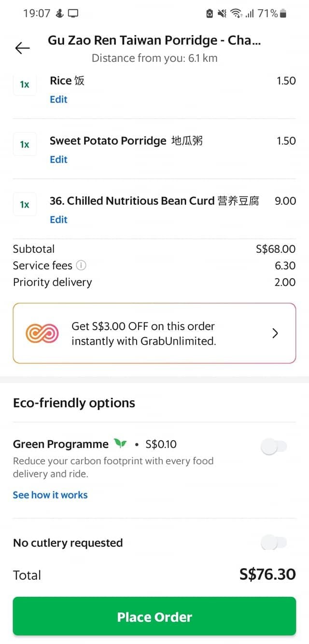This screenshot has height=644, width=309.
Task: Tap the battery icon in status bar
Action: tap(283, 14)
